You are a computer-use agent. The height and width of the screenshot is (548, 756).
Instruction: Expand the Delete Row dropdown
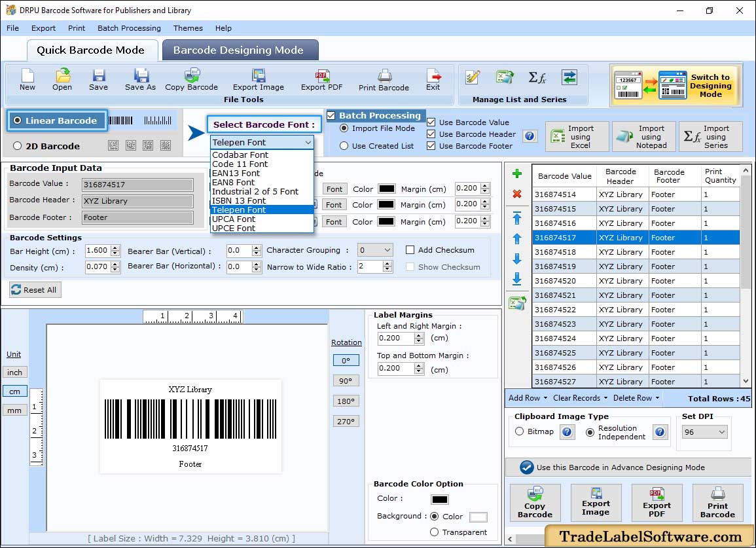coord(657,399)
